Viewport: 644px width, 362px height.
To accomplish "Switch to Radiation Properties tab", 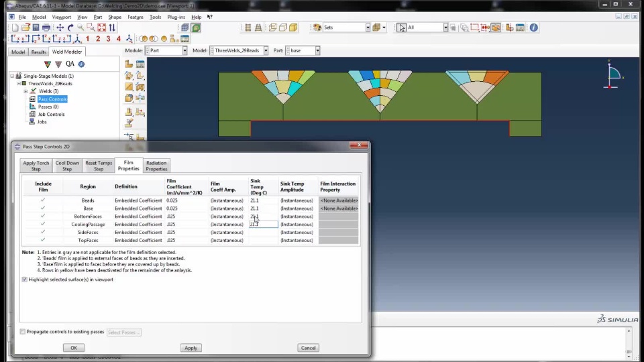I will point(156,166).
